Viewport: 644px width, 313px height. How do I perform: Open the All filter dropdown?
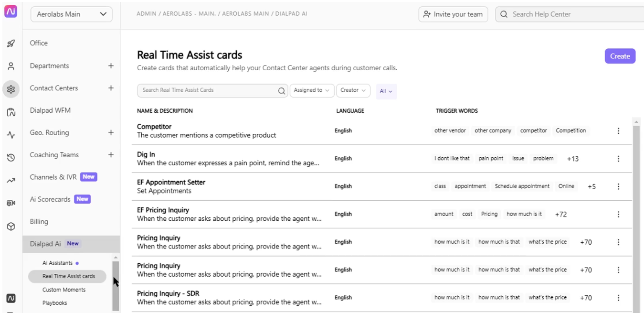tap(386, 91)
